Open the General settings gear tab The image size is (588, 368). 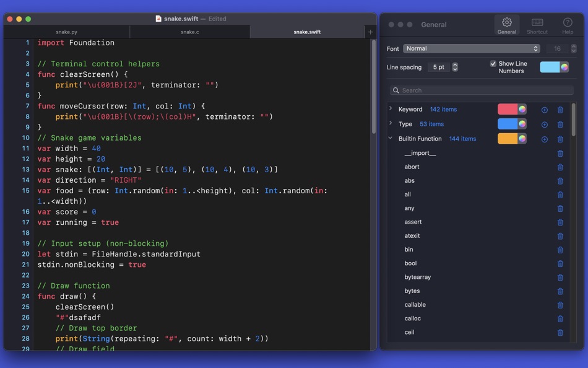pyautogui.click(x=506, y=25)
